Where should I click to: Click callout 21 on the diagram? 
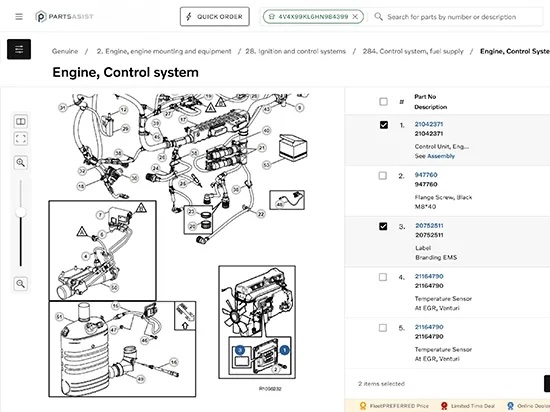click(262, 148)
